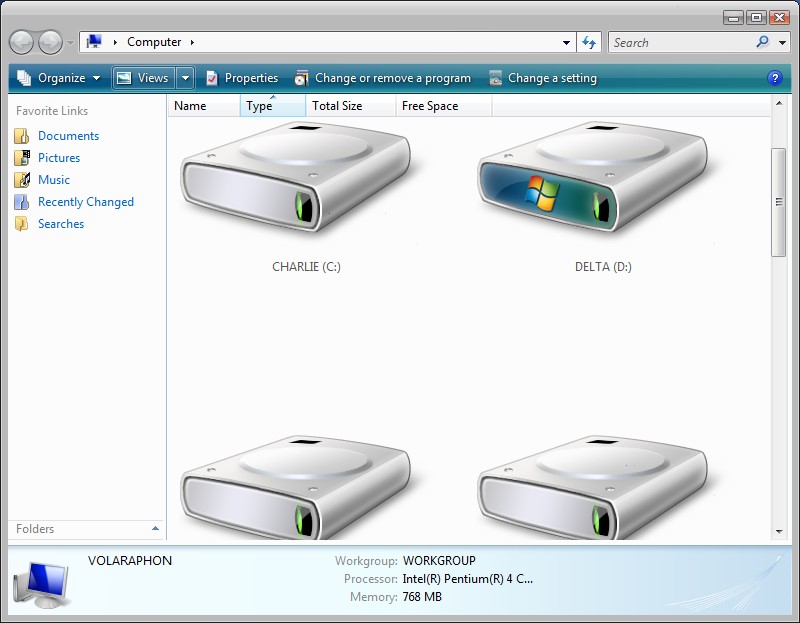
Task: Open Documents in Favorite Links
Action: 68,136
